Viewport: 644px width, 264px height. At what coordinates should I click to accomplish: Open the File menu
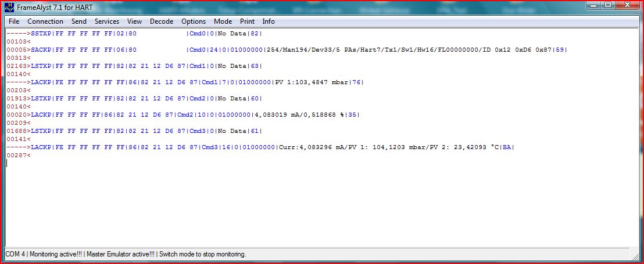tap(13, 21)
